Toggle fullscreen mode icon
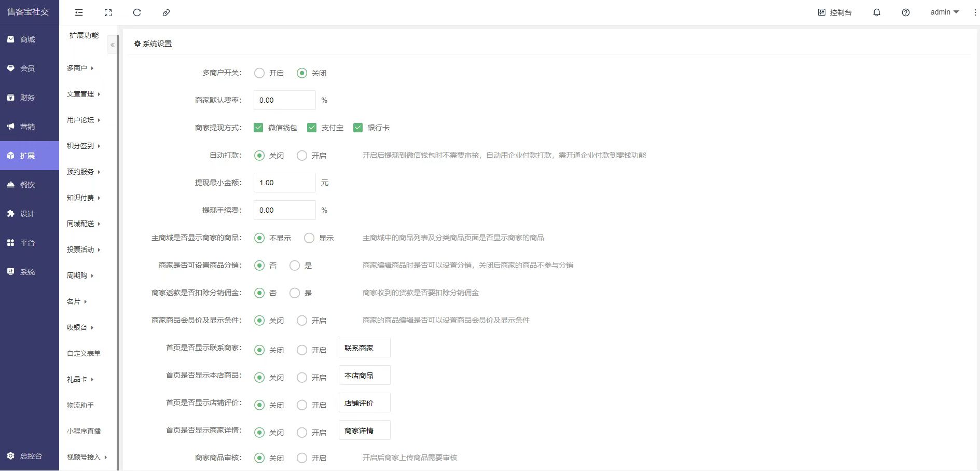The height and width of the screenshot is (471, 980). tap(108, 12)
